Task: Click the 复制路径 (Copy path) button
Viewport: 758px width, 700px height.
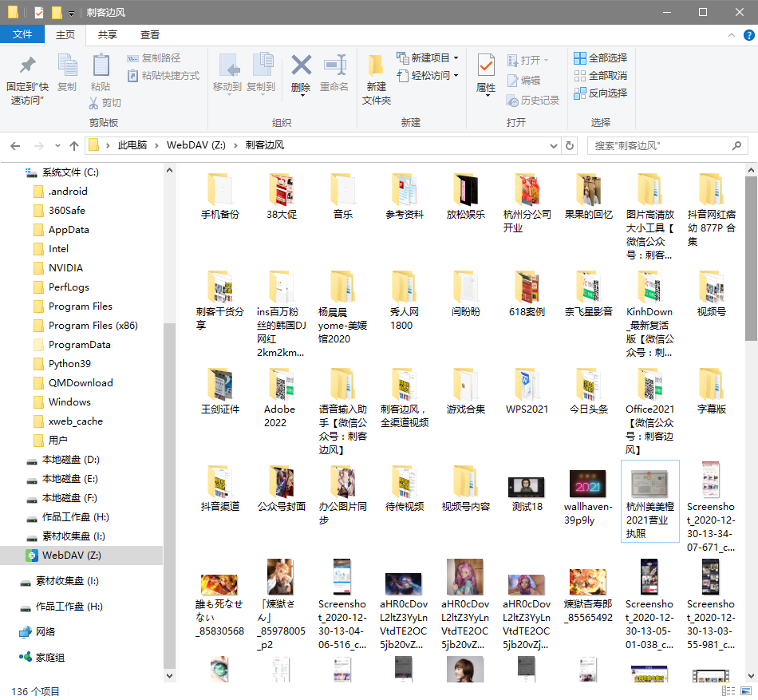Action: 154,58
